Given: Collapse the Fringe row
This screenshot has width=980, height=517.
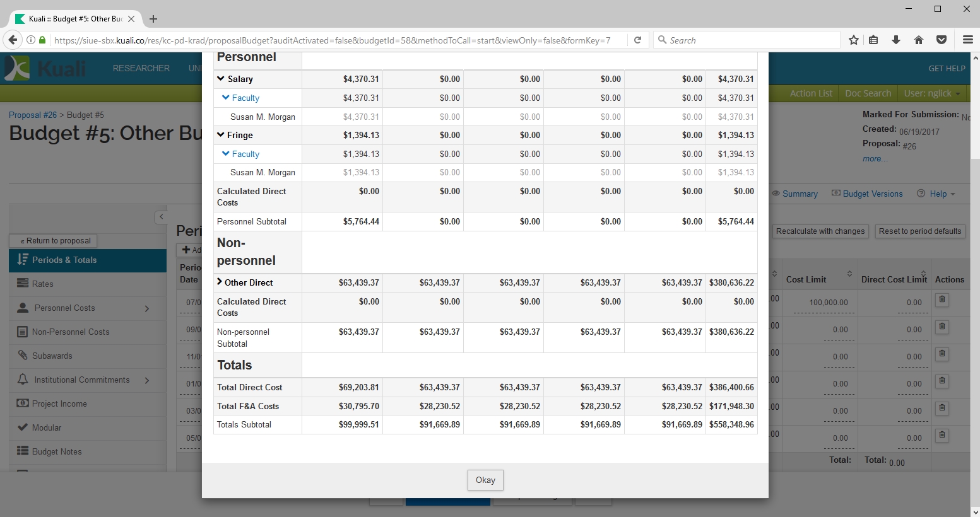Looking at the screenshot, I should pos(221,135).
